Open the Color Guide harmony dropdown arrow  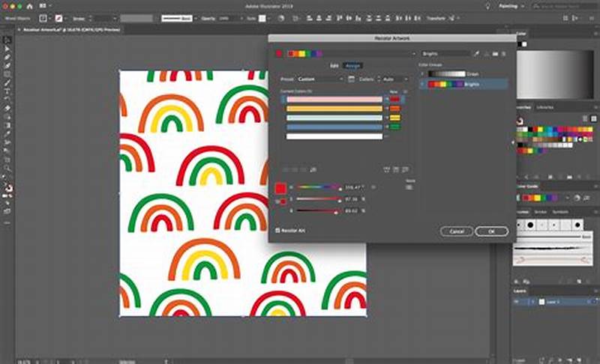pyautogui.click(x=568, y=198)
